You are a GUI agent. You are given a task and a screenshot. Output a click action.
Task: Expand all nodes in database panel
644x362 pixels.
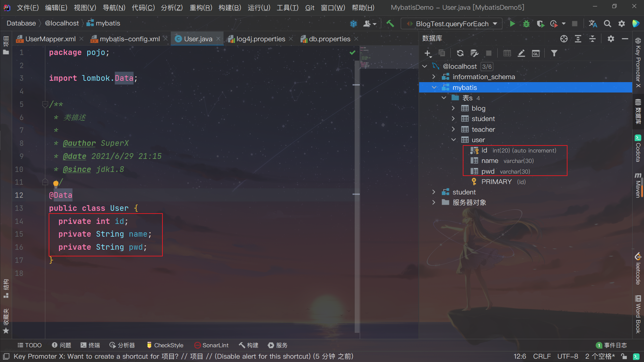(578, 39)
